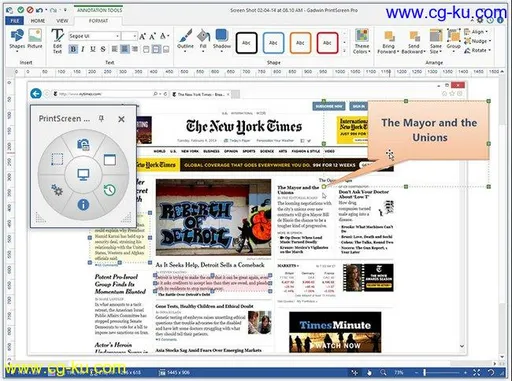
Task: Open the Shadow dropdown
Action: (x=222, y=40)
